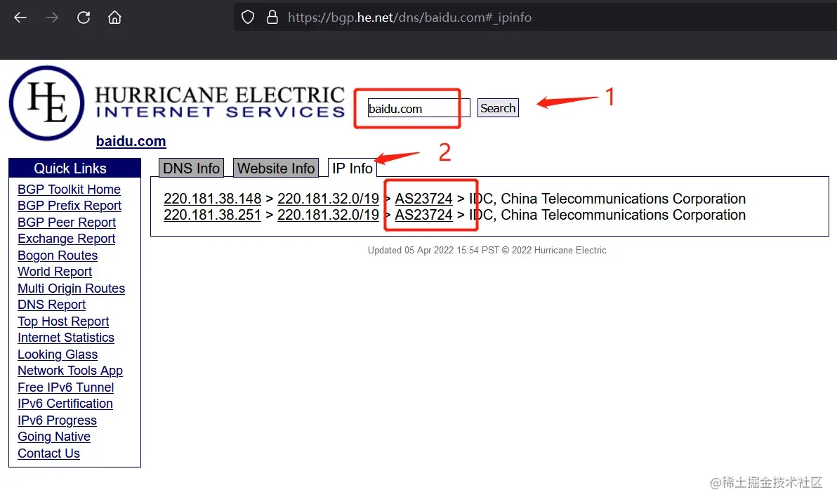Screen dimensions: 837x504
Task: Click the first row's IDC, China Telecommunications Corporation text
Action: click(x=607, y=199)
